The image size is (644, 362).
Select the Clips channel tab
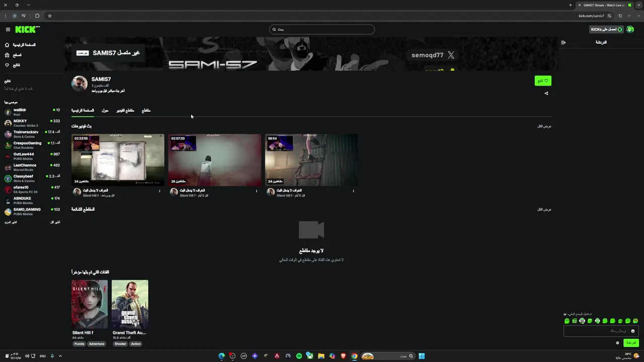click(x=146, y=110)
